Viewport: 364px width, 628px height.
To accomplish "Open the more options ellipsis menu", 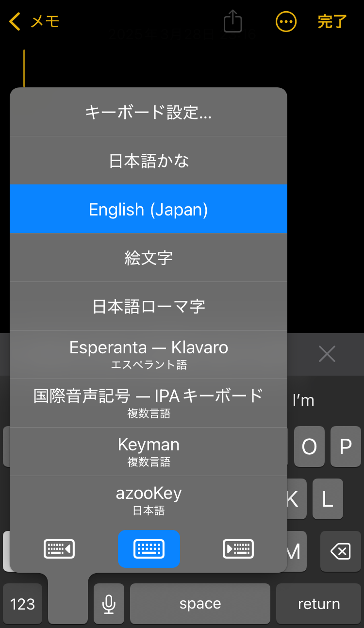I will tap(286, 22).
